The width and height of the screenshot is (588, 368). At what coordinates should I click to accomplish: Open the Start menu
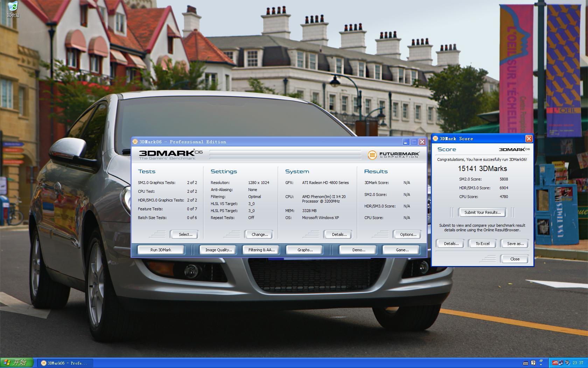(x=16, y=363)
